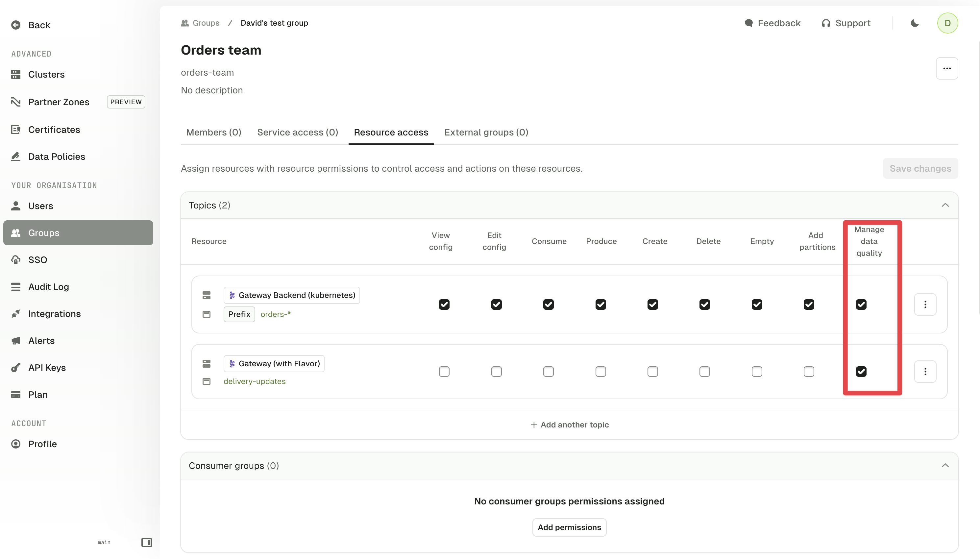The image size is (980, 559).
Task: Click the Plan card icon
Action: [16, 394]
